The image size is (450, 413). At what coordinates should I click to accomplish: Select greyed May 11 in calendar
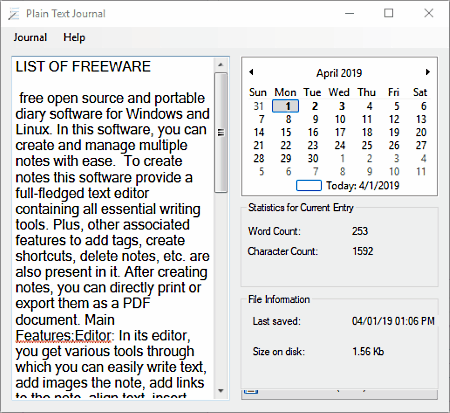pos(421,171)
